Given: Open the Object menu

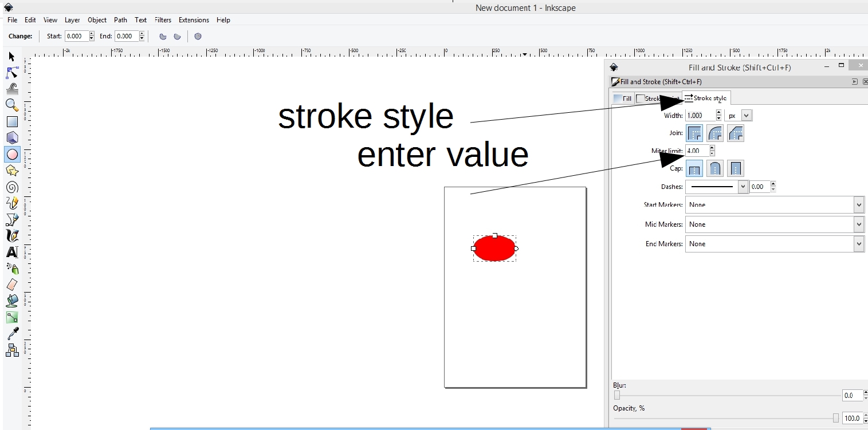Looking at the screenshot, I should 97,20.
